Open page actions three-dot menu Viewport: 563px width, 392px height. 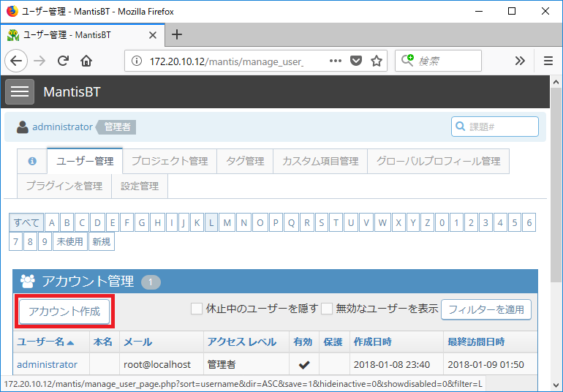336,61
